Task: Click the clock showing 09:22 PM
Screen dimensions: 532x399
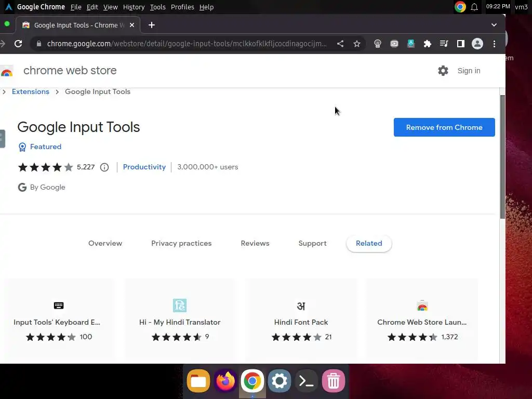Action: [x=498, y=6]
